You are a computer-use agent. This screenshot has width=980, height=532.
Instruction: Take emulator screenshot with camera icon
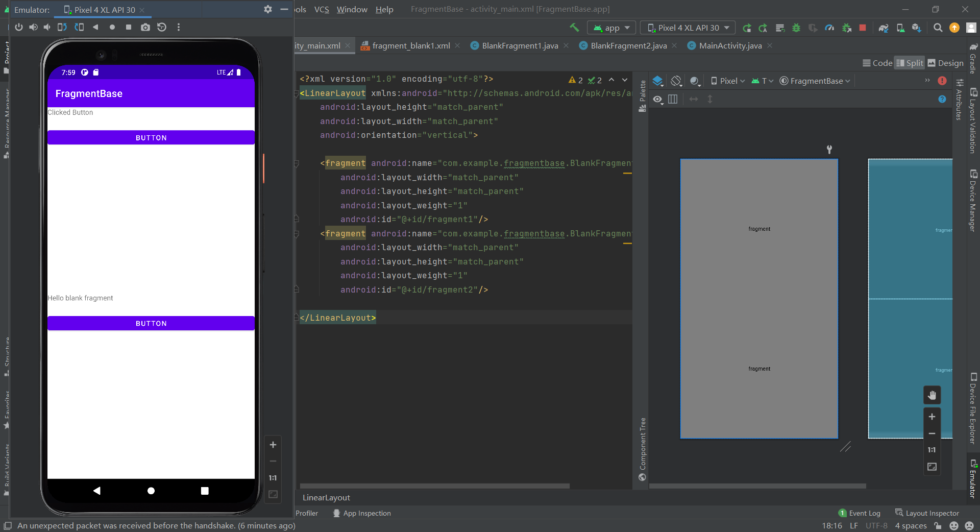click(x=145, y=27)
